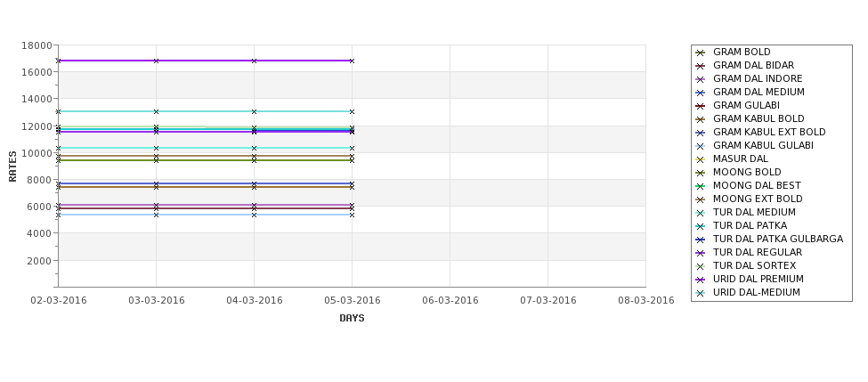
Task: Click the 05-03-2016 date axis label
Action: pos(352,301)
